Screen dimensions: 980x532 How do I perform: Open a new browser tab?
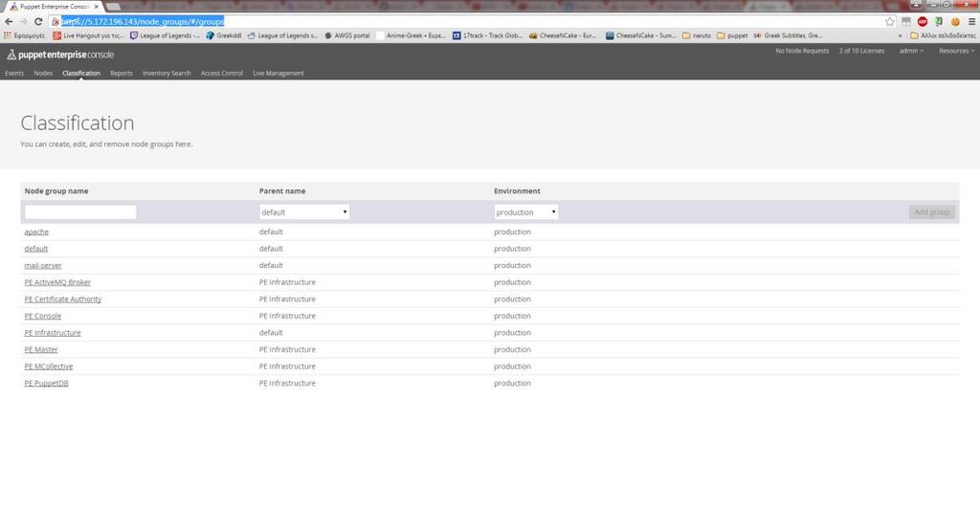tap(113, 7)
